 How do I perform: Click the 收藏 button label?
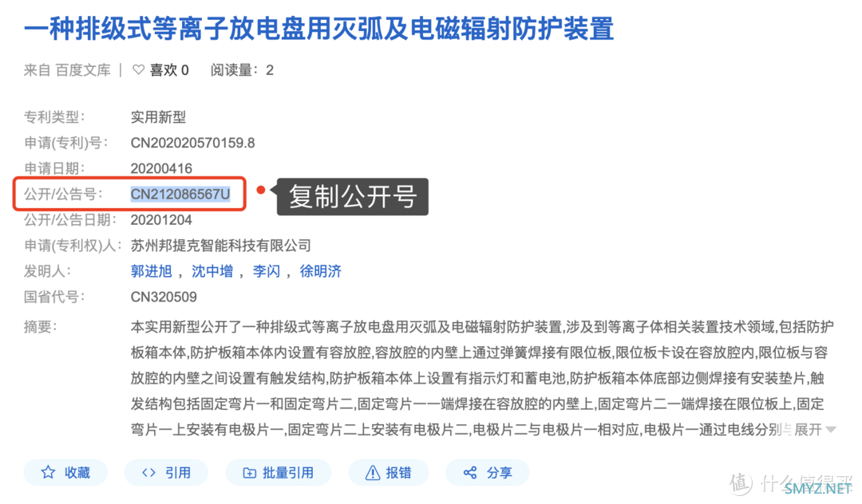pyautogui.click(x=77, y=473)
